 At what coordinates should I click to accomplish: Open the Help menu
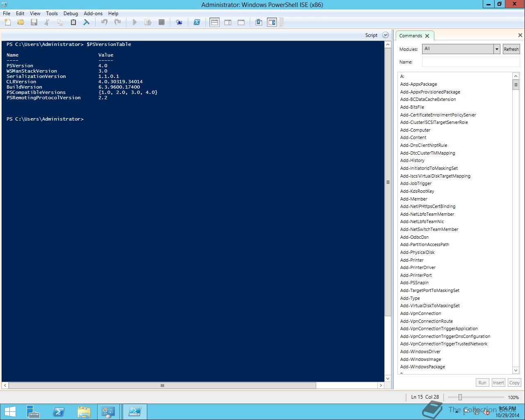pyautogui.click(x=113, y=14)
